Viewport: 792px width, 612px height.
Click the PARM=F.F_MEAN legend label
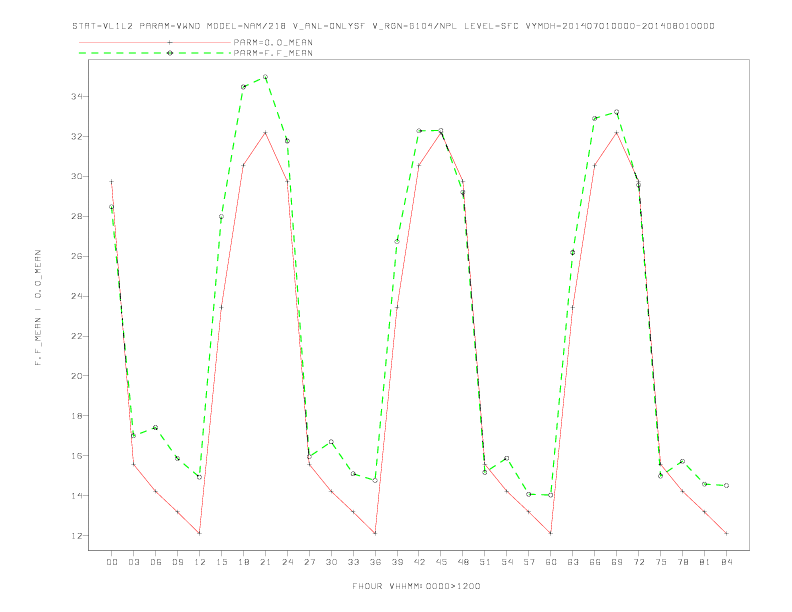[273, 53]
